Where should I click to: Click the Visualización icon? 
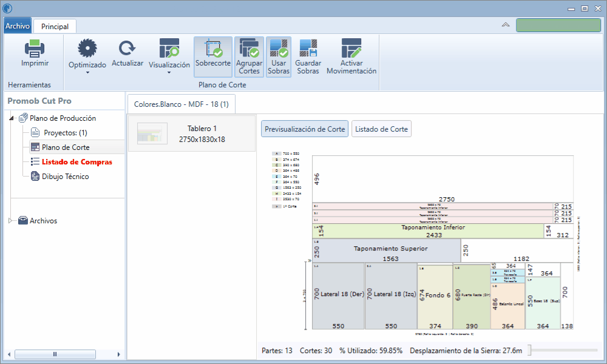(169, 49)
